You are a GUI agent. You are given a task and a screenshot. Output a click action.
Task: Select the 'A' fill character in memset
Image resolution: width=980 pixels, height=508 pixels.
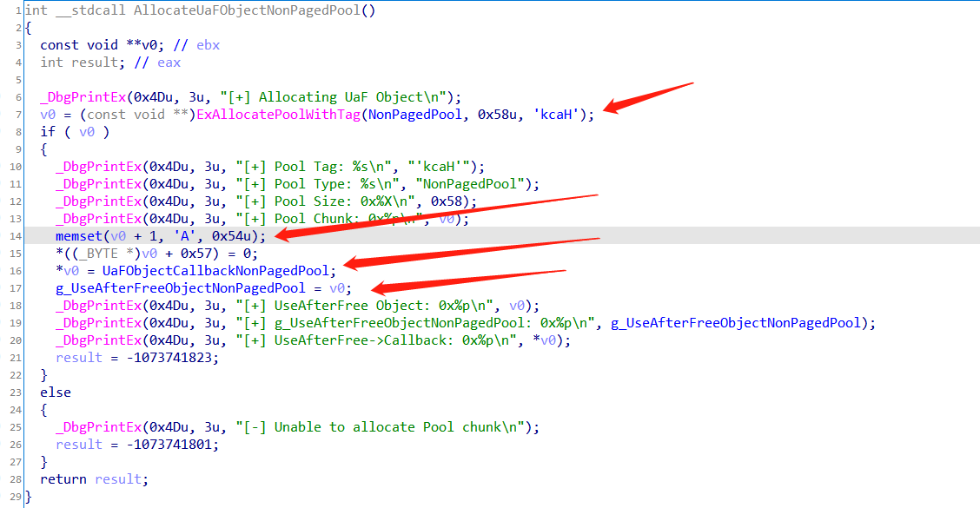pyautogui.click(x=184, y=236)
